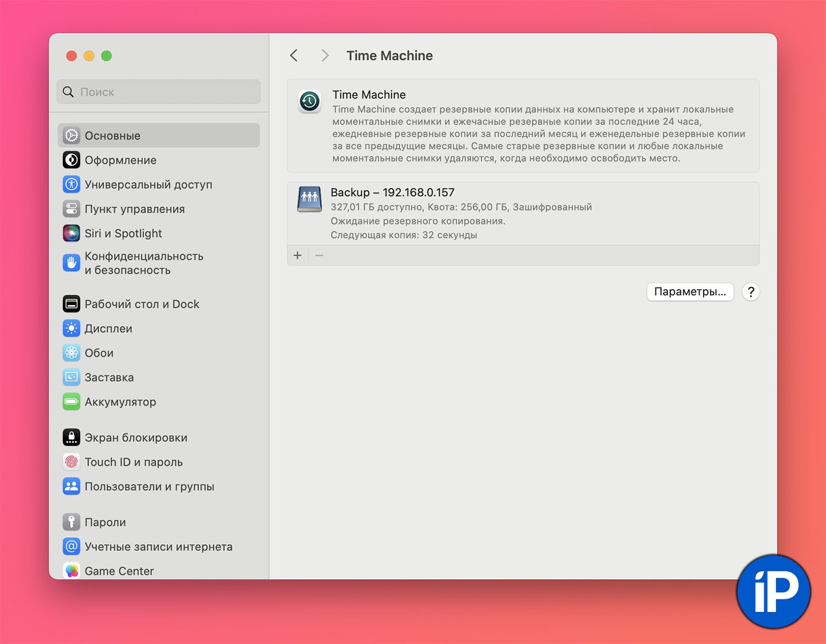Click 'Следующая копия: 32 секунды' text
This screenshot has height=644, width=826.
[404, 235]
